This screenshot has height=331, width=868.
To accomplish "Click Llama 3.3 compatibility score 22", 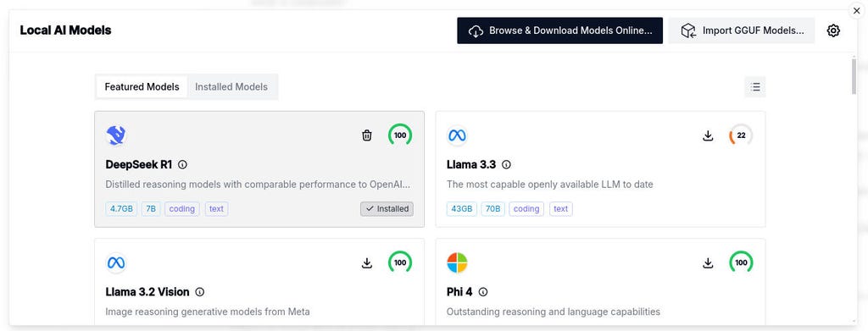I will pos(741,135).
